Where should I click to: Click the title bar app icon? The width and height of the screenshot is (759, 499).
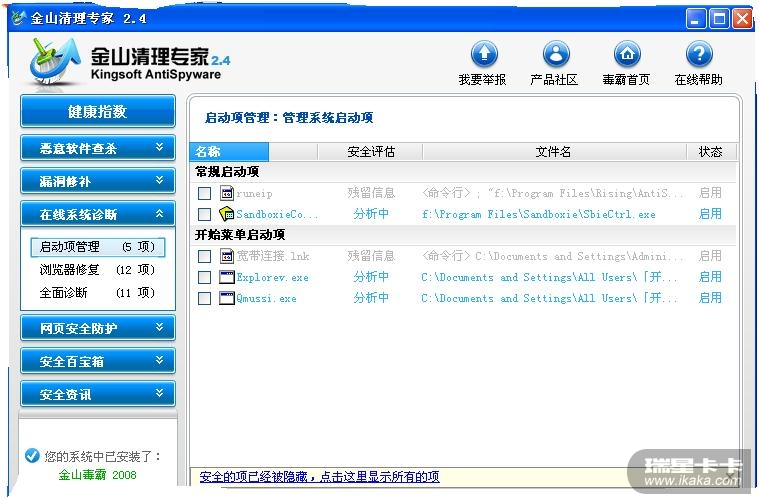[x=19, y=18]
